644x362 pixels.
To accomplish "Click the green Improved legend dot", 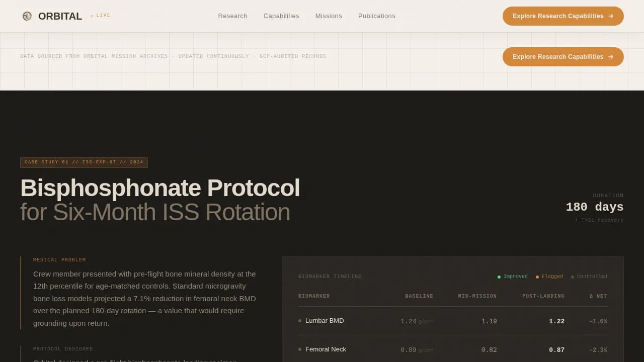I will coord(499,277).
